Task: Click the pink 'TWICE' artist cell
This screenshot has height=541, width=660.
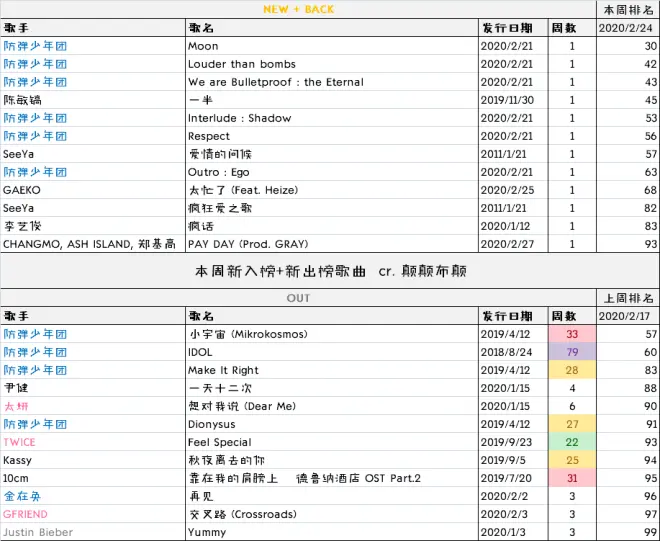Action: pyautogui.click(x=93, y=442)
